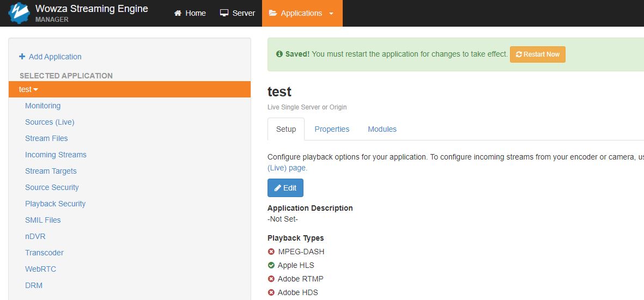Image resolution: width=644 pixels, height=300 pixels.
Task: Click the Playback Types label
Action: pyautogui.click(x=296, y=238)
